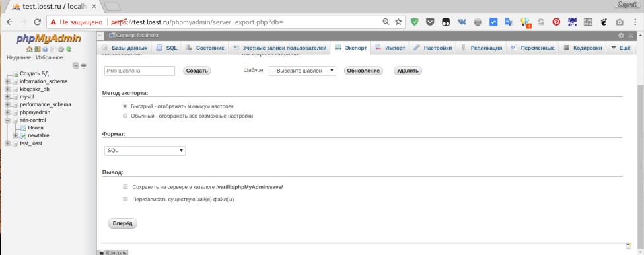Collapse all tree nodes with minus icon
This screenshot has width=644, height=255.
(75, 65)
